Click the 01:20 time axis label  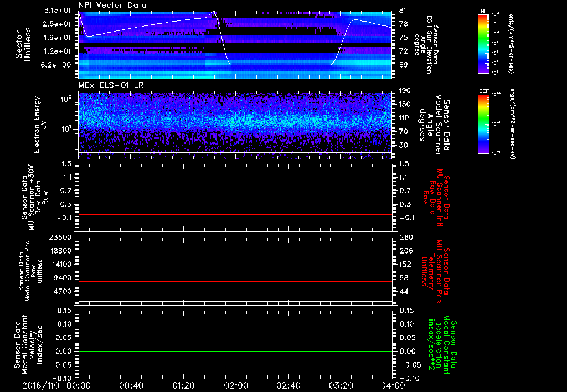click(183, 385)
